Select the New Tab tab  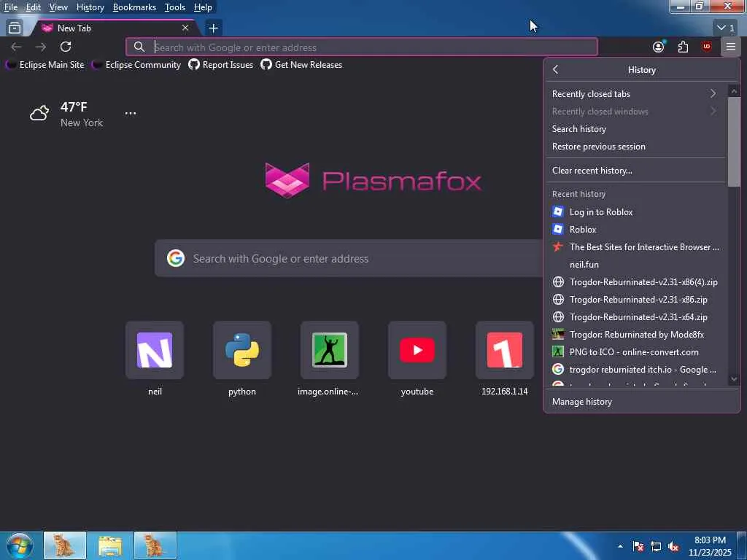point(115,28)
